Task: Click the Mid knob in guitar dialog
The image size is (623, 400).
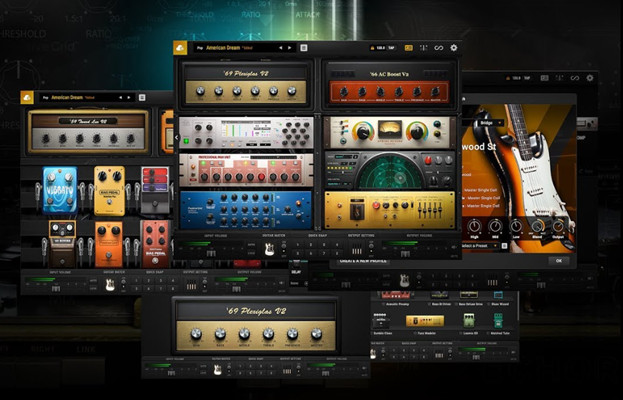Action: 495,226
